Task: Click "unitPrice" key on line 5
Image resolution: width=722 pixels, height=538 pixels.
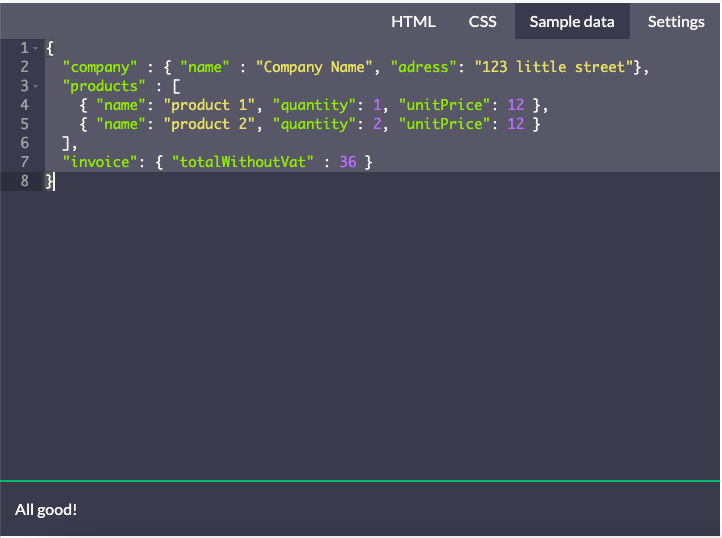Action: click(x=444, y=124)
